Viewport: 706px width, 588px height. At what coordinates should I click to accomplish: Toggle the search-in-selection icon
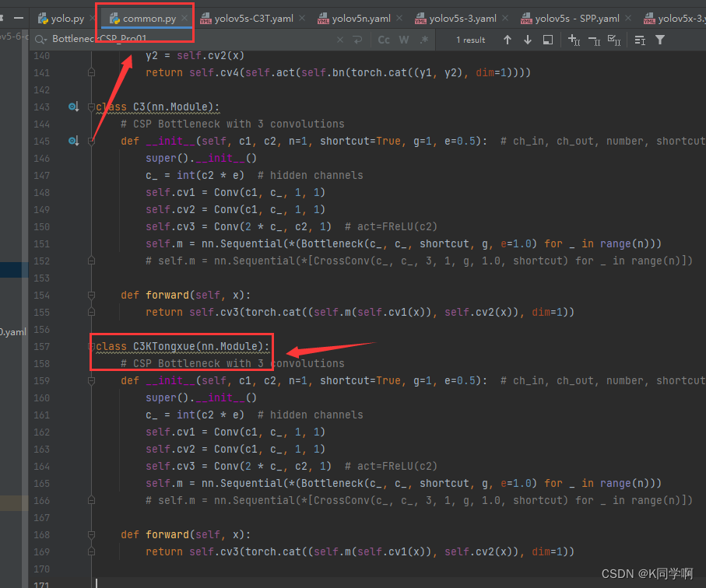548,40
